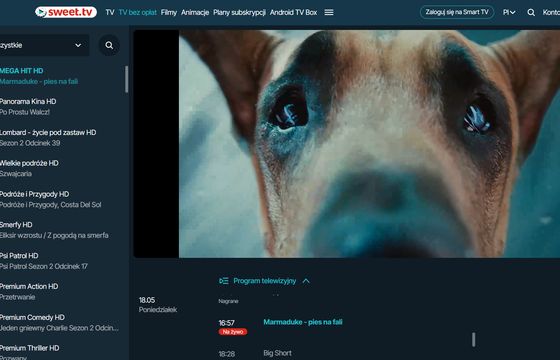
Task: Select Premium Comedy HD channel
Action: 62,322
